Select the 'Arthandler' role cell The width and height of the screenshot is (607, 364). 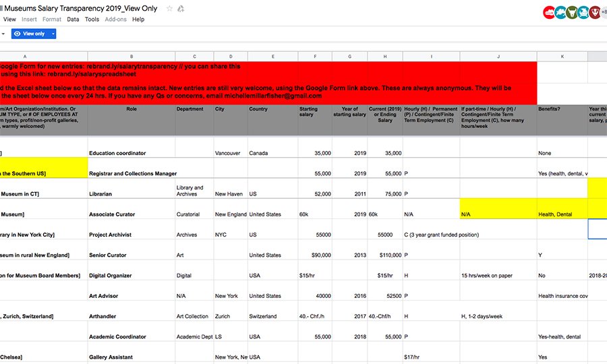click(x=132, y=311)
